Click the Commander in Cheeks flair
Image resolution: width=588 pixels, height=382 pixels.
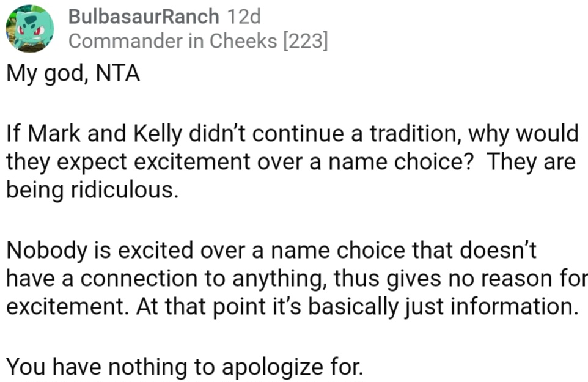tap(173, 41)
